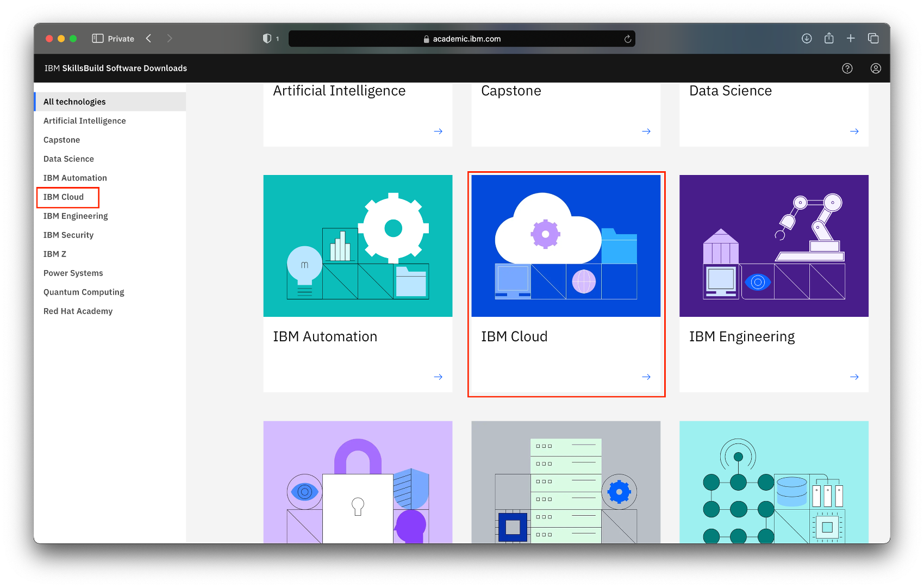This screenshot has width=924, height=588.
Task: Open the Share icon in Safari toolbar
Action: (829, 38)
